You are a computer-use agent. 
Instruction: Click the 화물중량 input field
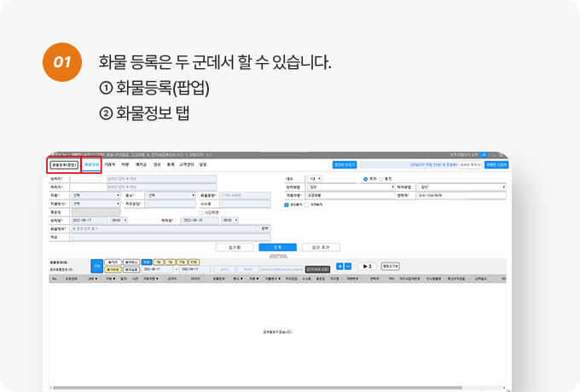tap(246, 195)
